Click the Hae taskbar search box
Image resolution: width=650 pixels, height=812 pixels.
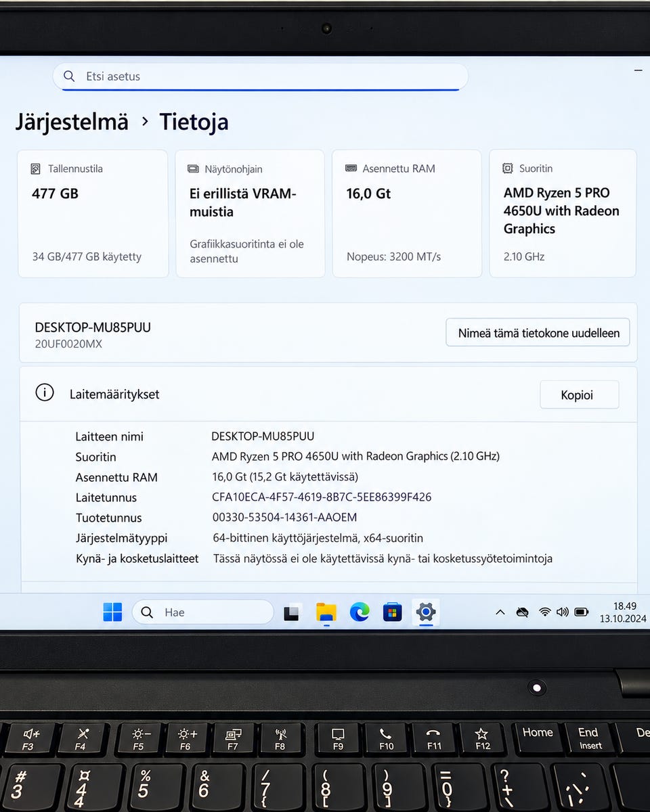202,612
